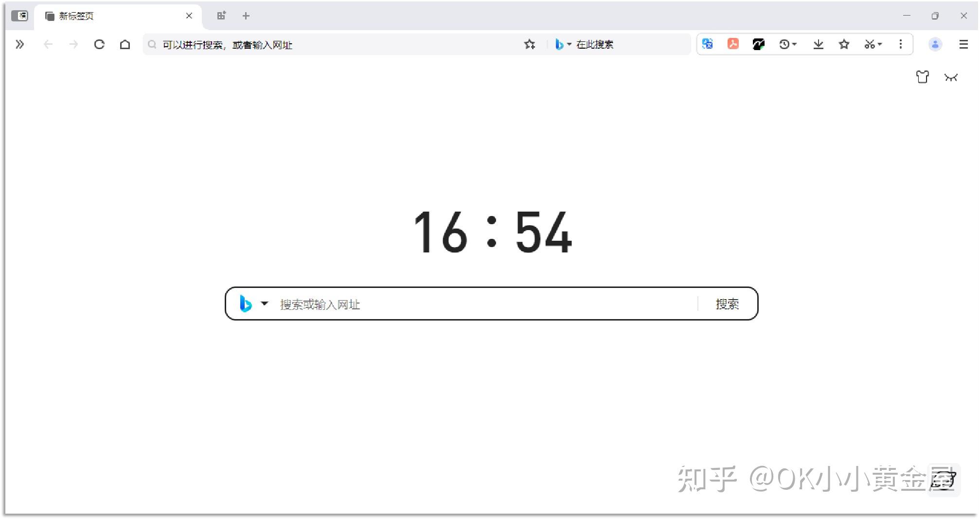Screen dimensions: 980x519
Task: Bookmark this page via address bar star
Action: click(530, 44)
